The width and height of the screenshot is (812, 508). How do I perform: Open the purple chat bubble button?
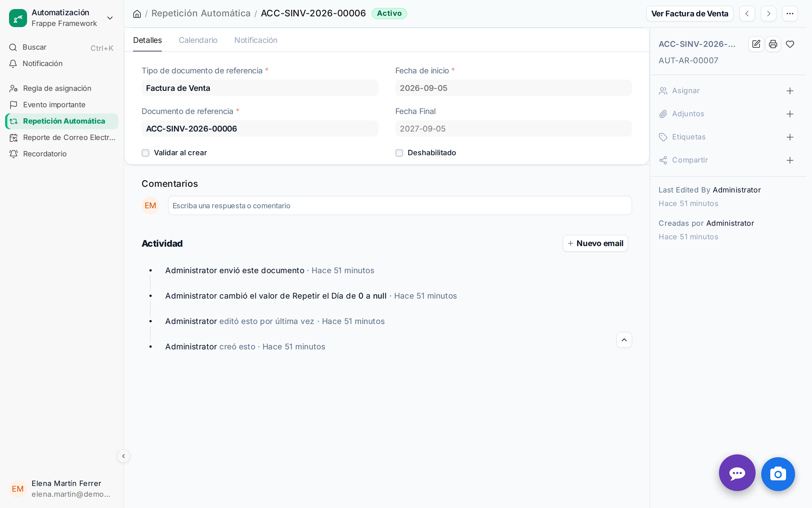click(x=737, y=473)
